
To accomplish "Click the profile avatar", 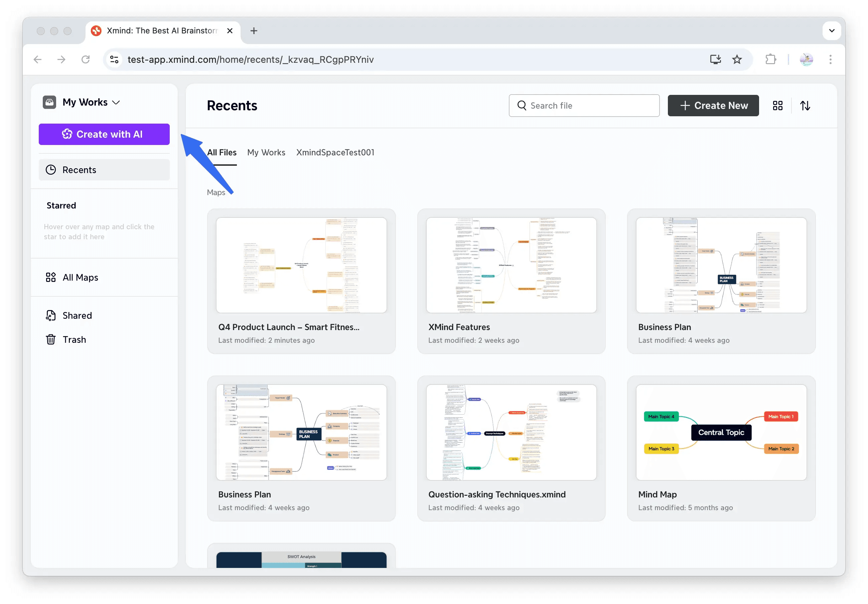I will (807, 59).
